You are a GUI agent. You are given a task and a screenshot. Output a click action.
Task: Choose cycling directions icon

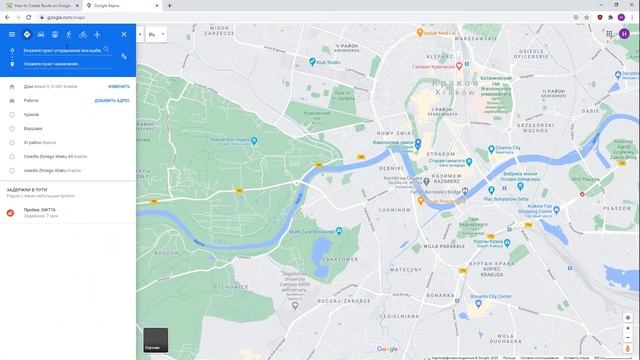(83, 35)
